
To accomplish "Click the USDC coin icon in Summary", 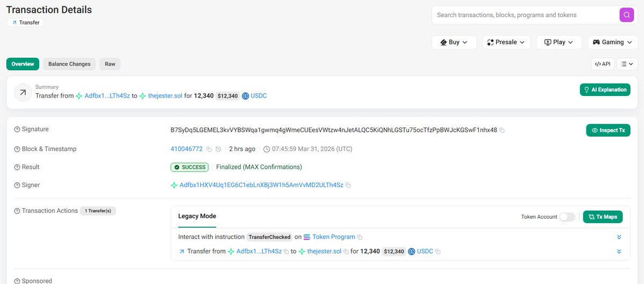I will (245, 96).
